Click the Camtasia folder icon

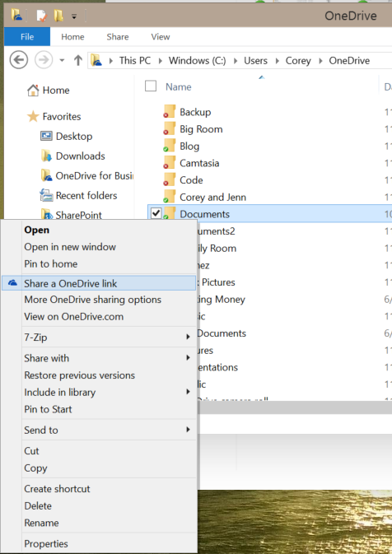pyautogui.click(x=170, y=162)
